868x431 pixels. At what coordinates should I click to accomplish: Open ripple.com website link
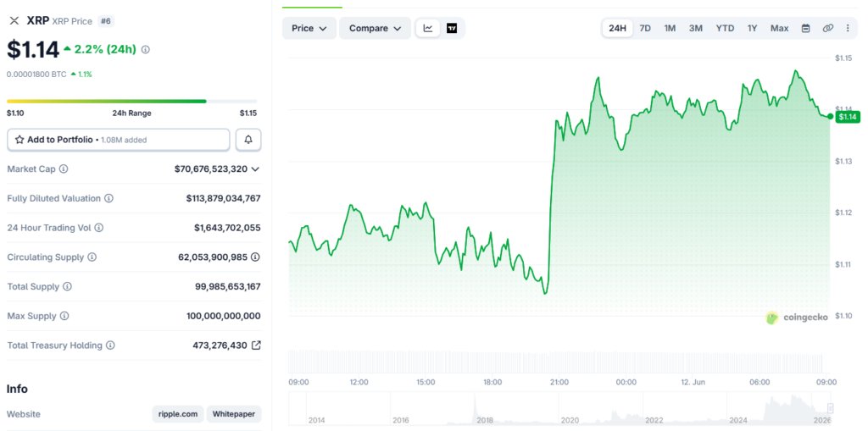coord(178,414)
